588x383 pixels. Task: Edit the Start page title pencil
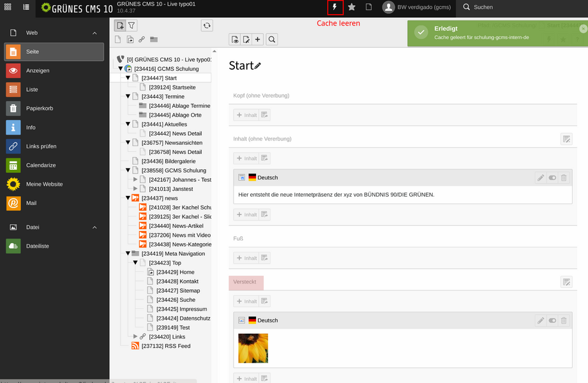(258, 66)
